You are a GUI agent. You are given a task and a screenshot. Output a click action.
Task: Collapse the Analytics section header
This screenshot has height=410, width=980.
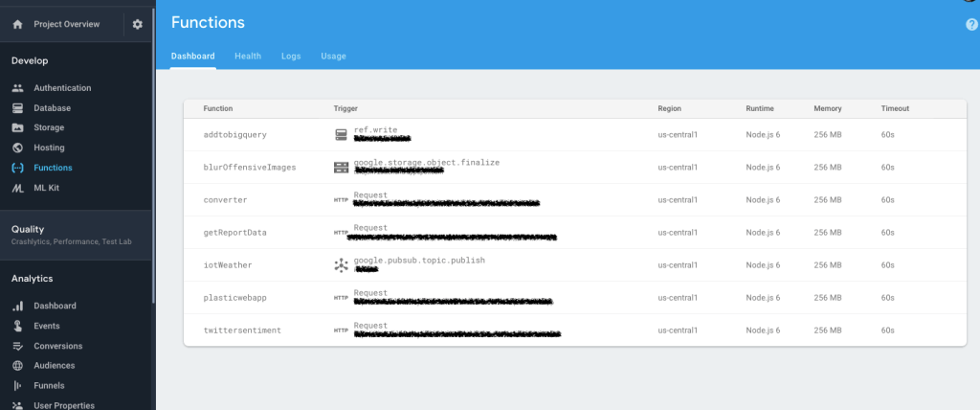click(32, 279)
